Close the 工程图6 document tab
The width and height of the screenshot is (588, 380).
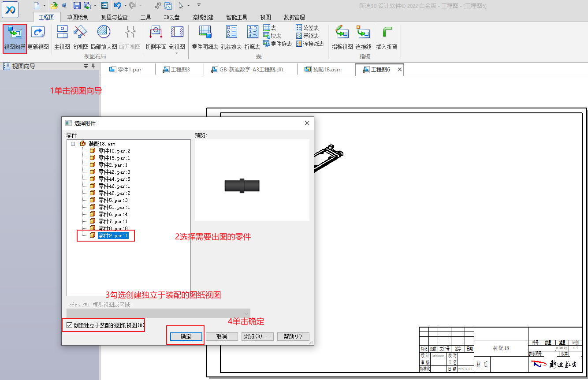(x=400, y=70)
